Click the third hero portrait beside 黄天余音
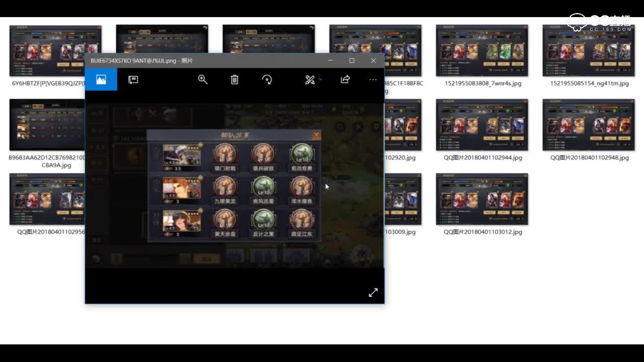The width and height of the screenshot is (644, 362). [x=182, y=223]
